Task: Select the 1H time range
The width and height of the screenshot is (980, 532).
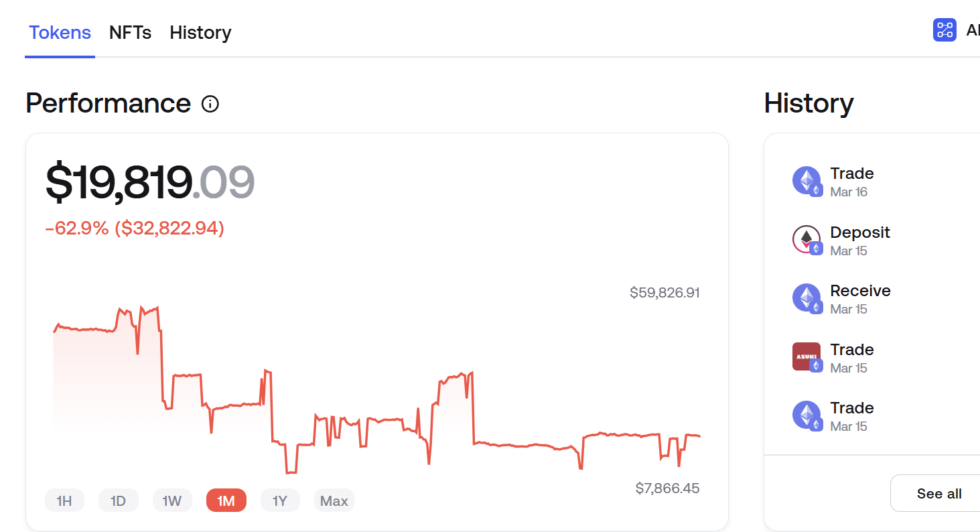Action: (64, 501)
